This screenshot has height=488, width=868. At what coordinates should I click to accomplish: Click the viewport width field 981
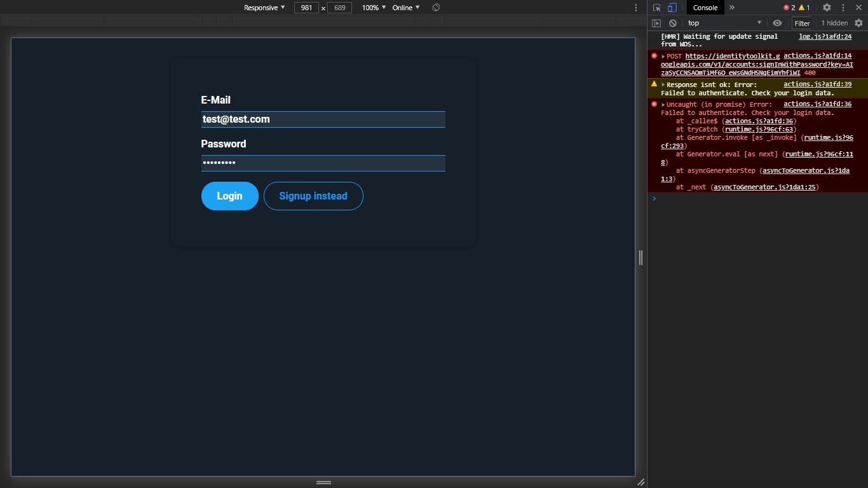(x=306, y=8)
